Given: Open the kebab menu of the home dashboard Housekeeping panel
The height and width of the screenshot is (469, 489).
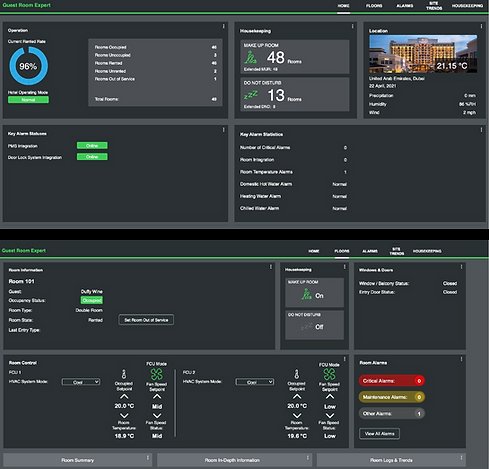Looking at the screenshot, I should (352, 26).
